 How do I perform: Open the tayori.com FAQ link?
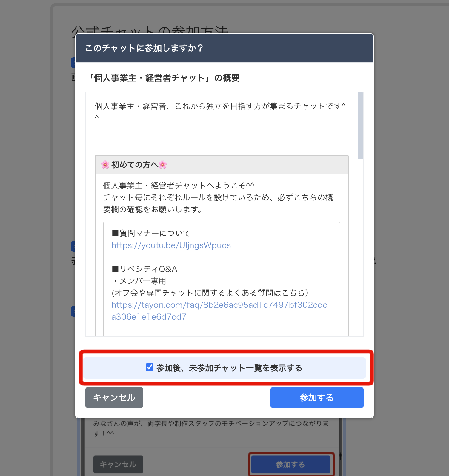[x=219, y=311]
